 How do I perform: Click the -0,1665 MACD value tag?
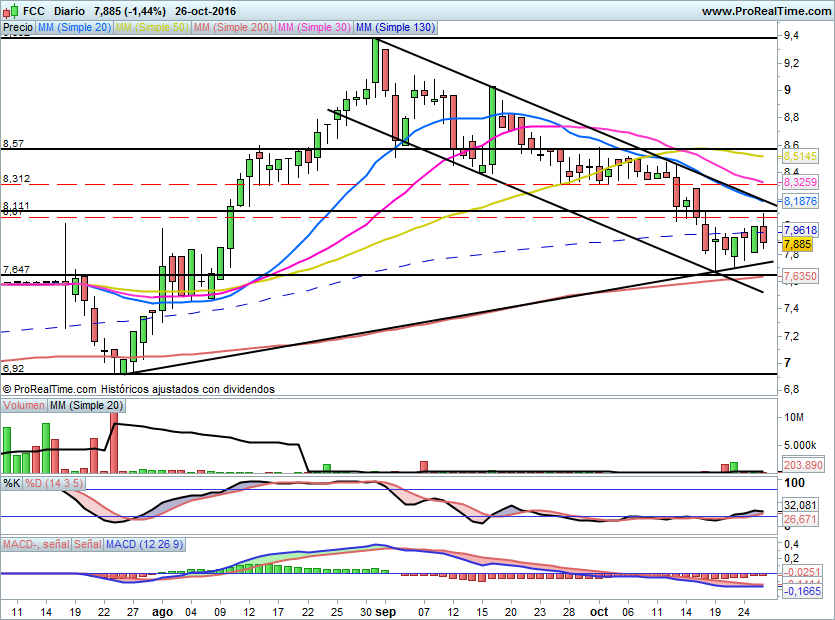click(803, 591)
